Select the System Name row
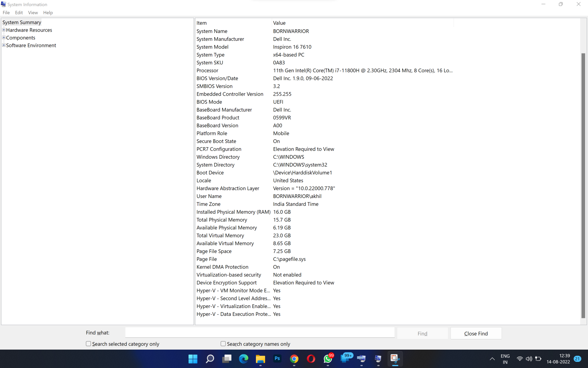Screen dimensions: 588x368 (324, 31)
